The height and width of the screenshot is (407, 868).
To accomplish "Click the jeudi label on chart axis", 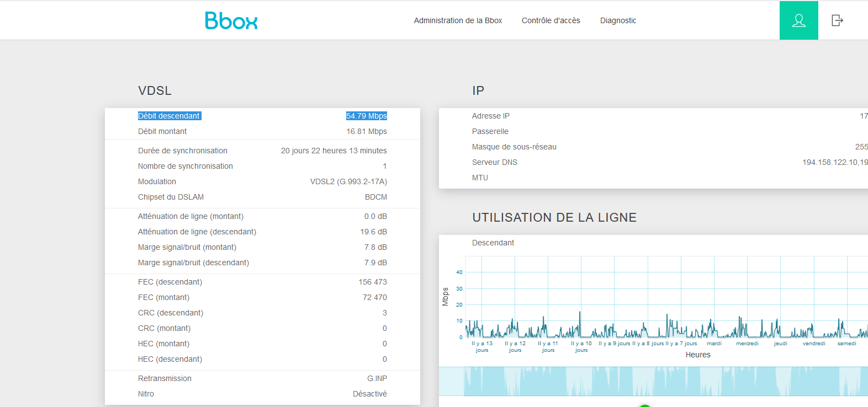I will pyautogui.click(x=780, y=343).
